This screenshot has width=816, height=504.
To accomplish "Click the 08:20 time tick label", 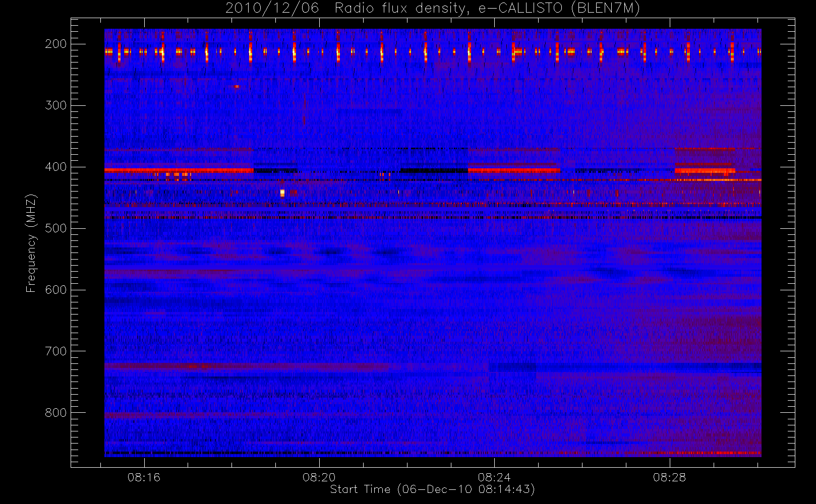I will tap(319, 477).
